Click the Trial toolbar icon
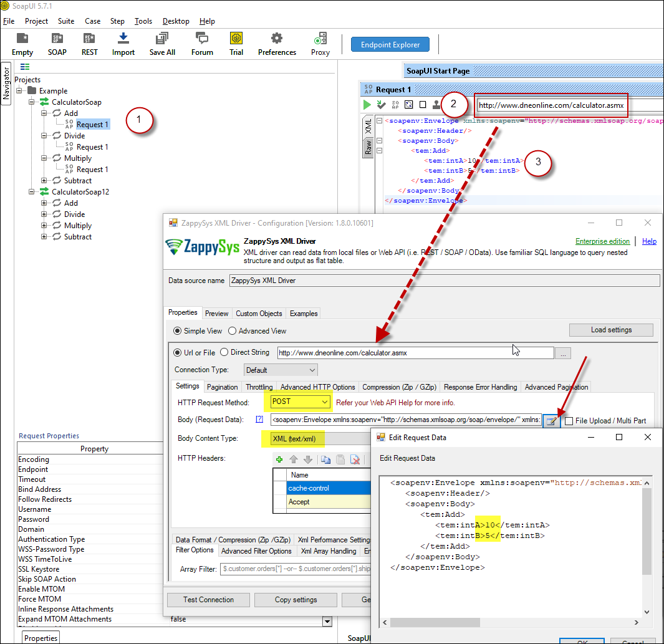 point(236,38)
